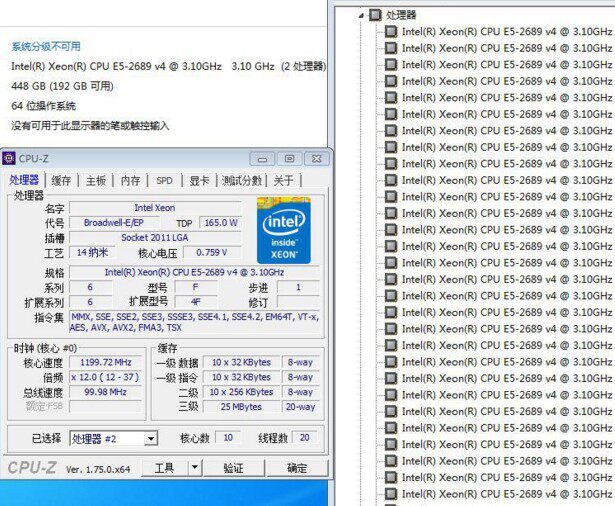Click the 扩展型号 value 4F
The image size is (615, 506).
(195, 302)
